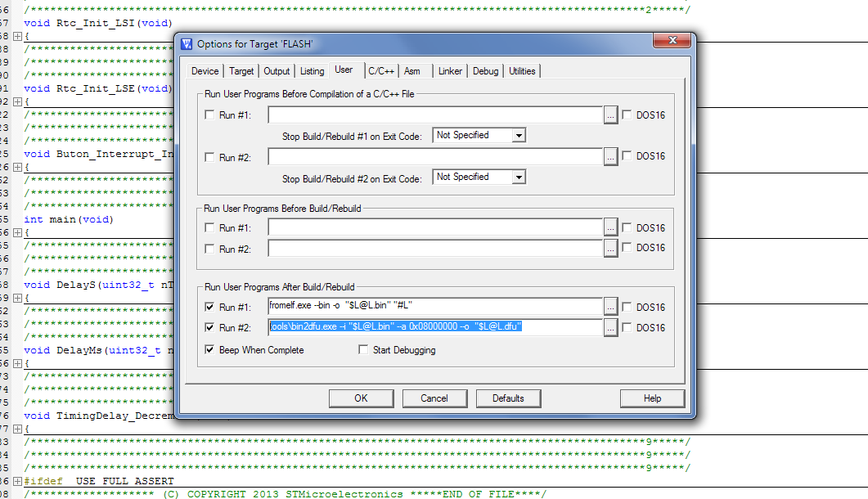This screenshot has width=868, height=499.
Task: Tick DOS16 for Run #1 after Build/Rebuild
Action: (627, 307)
